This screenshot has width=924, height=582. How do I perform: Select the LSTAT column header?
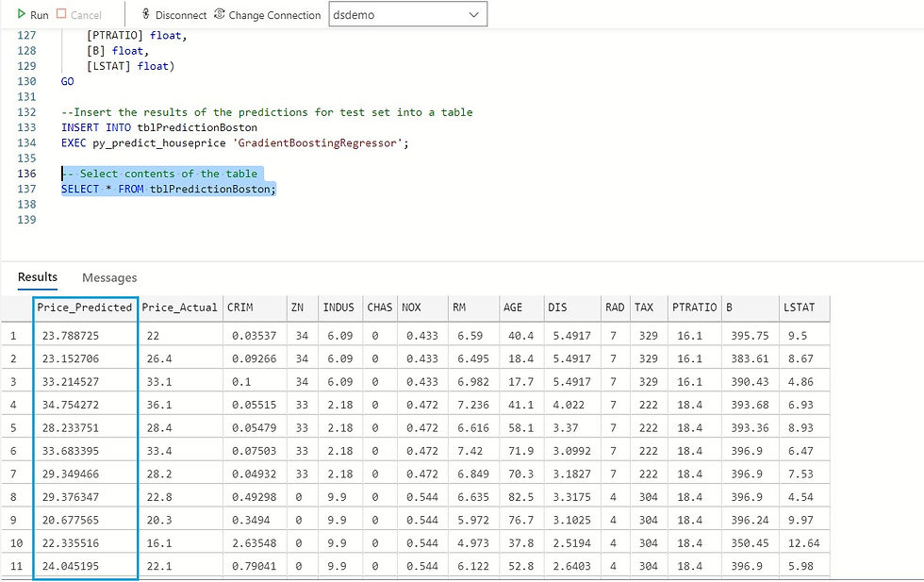[x=803, y=308]
